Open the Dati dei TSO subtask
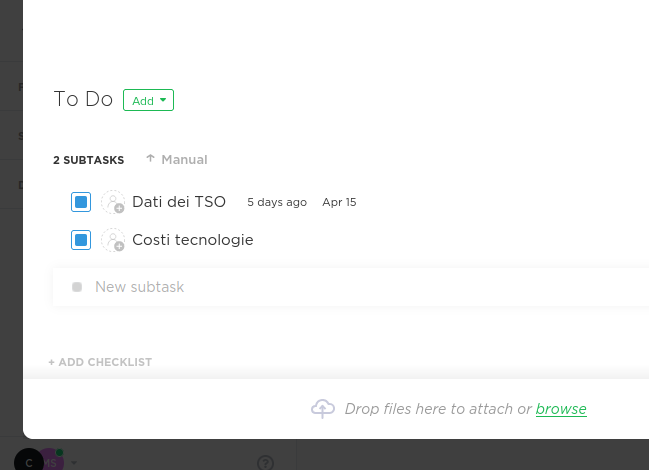 (179, 202)
